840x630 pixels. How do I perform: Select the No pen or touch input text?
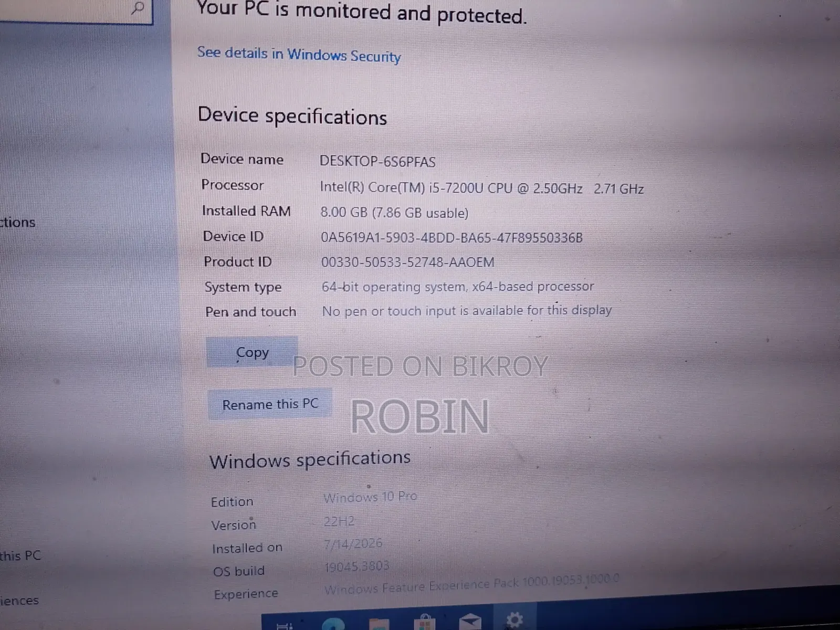coord(467,310)
